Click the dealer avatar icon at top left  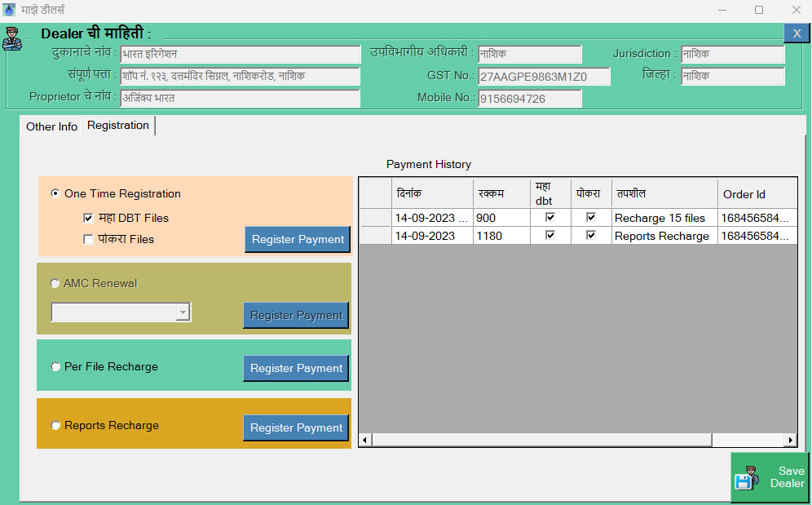point(11,38)
